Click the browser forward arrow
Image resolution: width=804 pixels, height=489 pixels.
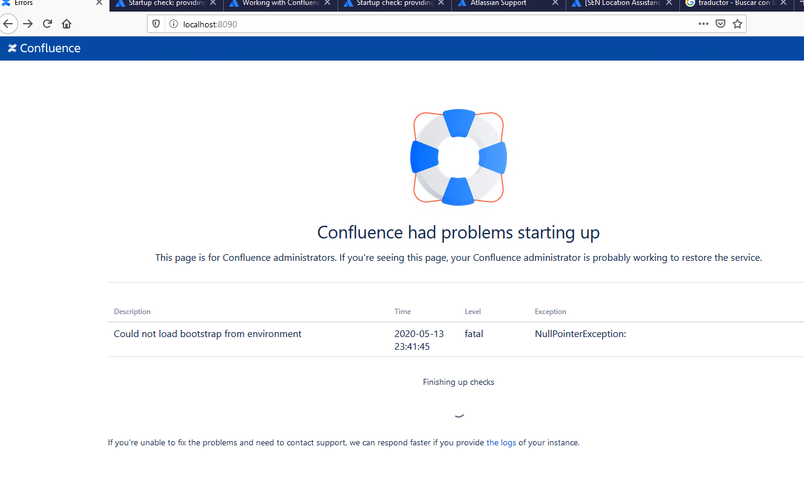click(28, 24)
